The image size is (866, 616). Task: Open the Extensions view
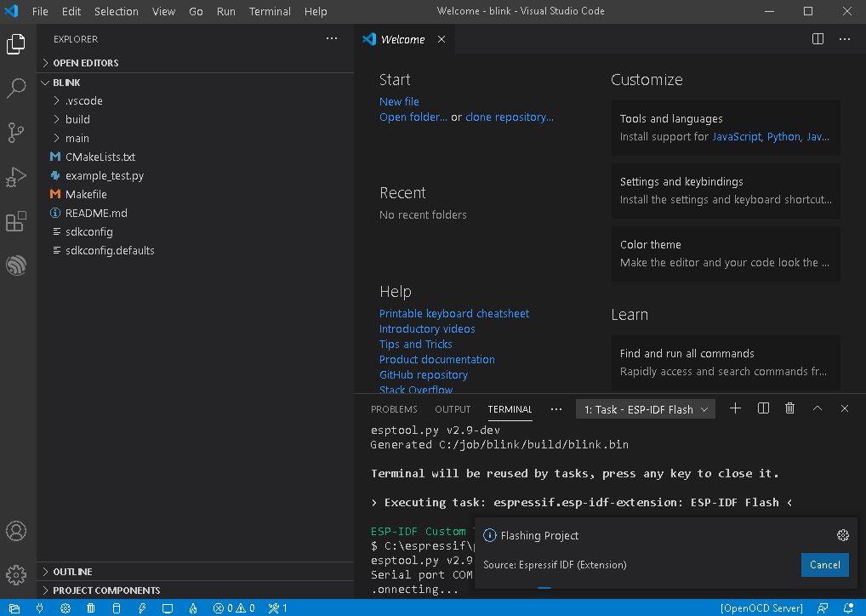pyautogui.click(x=16, y=221)
